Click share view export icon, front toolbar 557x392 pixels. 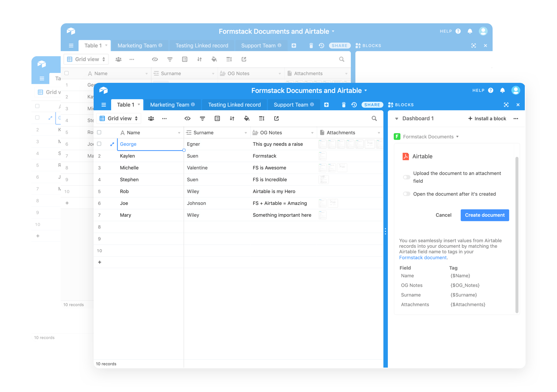[x=276, y=118]
